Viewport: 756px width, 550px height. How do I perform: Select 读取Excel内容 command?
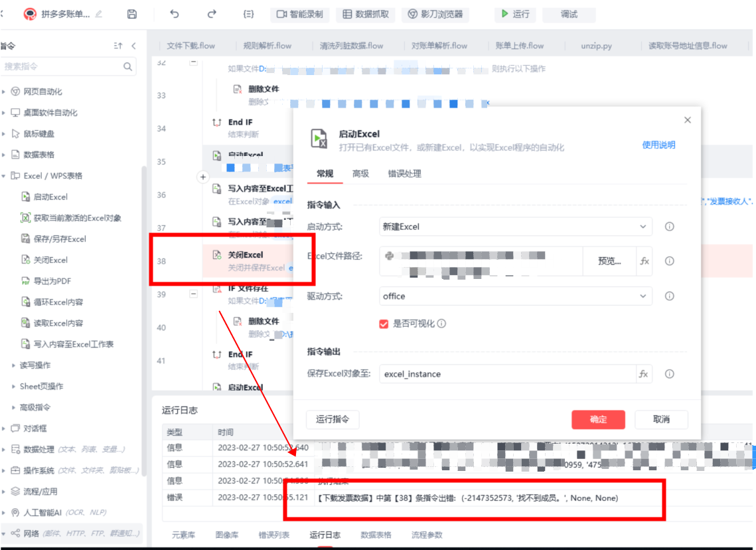tap(58, 323)
